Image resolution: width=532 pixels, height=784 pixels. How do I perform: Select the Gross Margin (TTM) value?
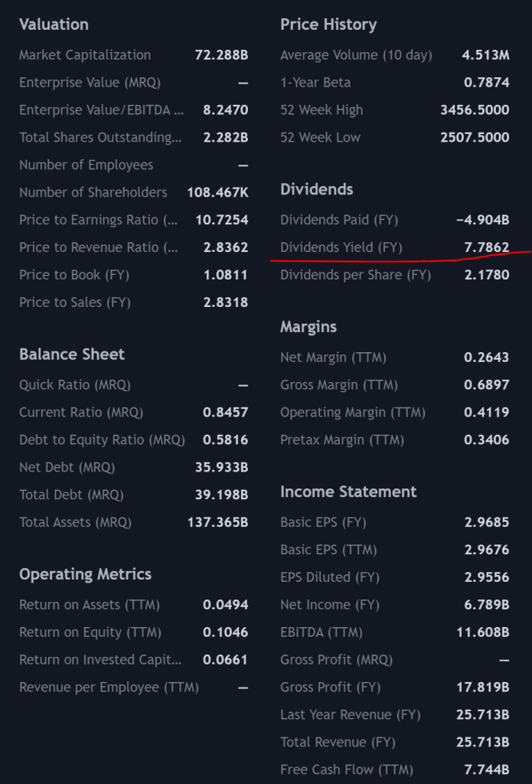point(487,385)
